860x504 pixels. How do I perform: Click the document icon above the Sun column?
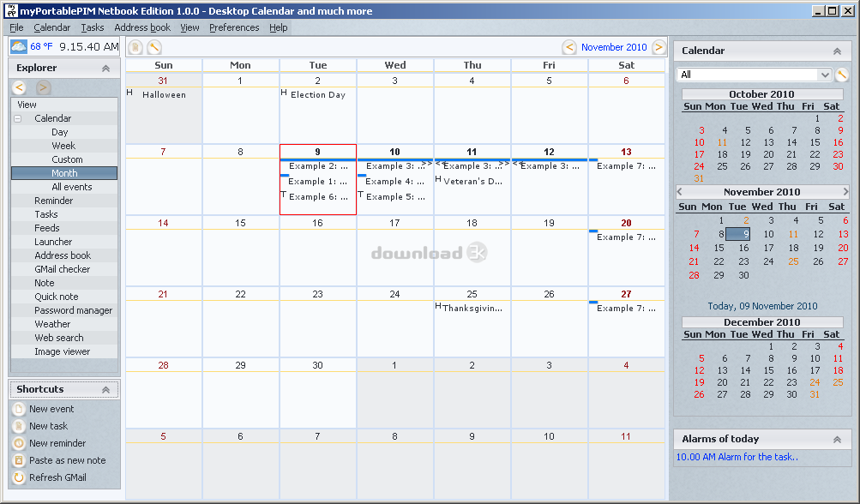135,47
